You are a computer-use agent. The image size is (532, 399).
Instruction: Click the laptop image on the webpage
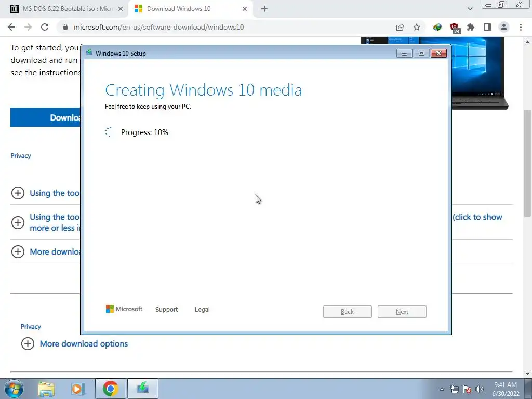(478, 73)
